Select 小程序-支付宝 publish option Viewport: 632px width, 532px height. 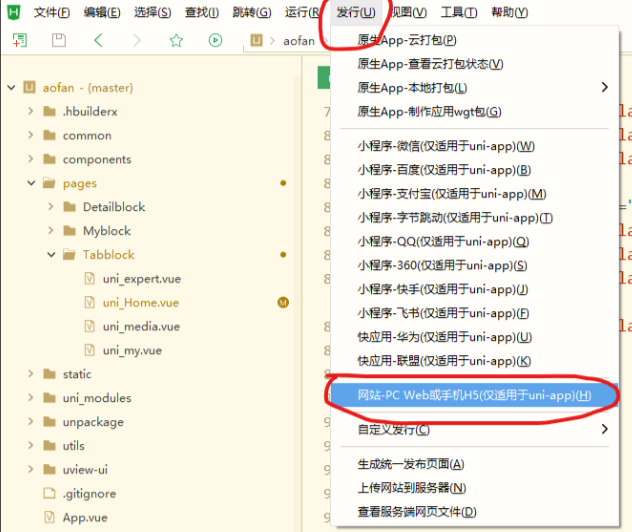pos(474,193)
